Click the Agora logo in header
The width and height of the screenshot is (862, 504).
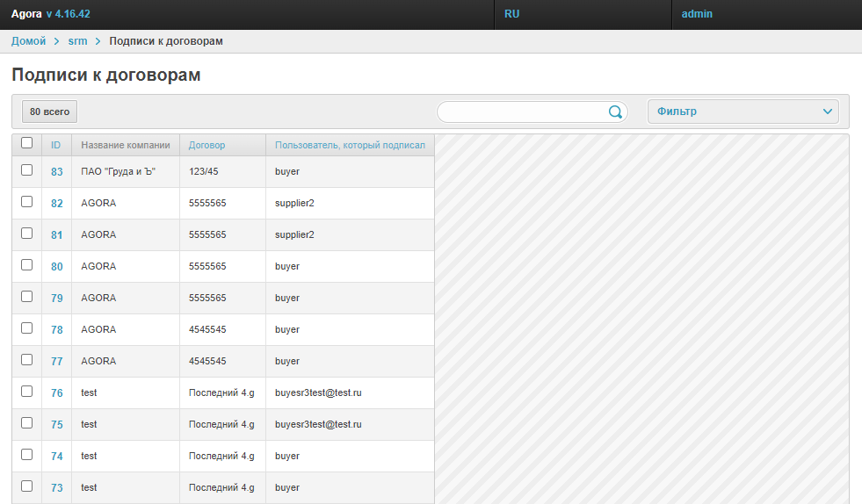click(x=26, y=14)
